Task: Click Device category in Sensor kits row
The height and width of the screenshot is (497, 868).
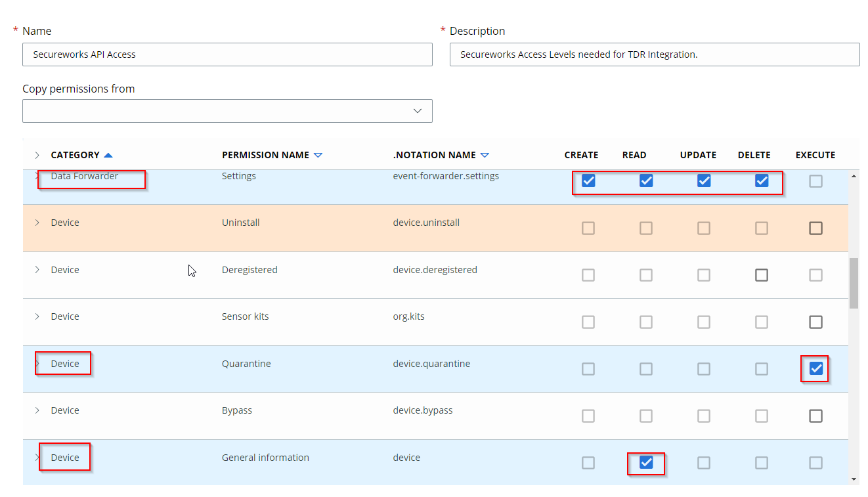Action: [65, 316]
